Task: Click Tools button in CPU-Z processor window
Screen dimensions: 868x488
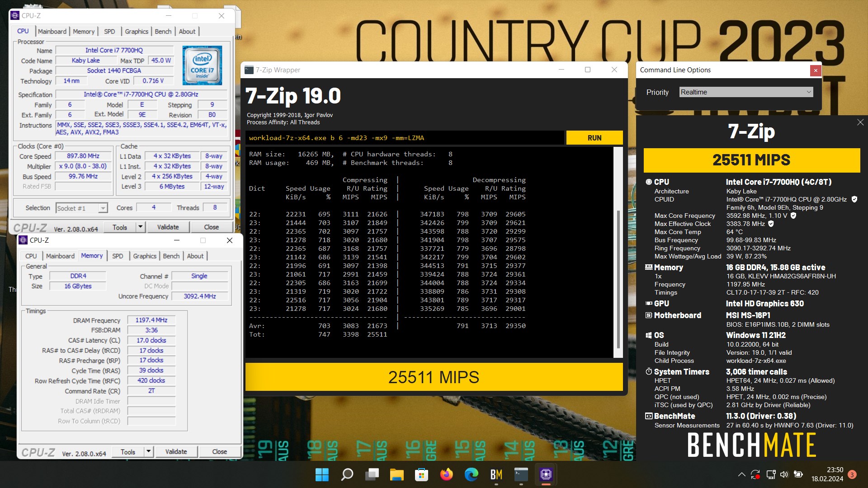Action: pos(120,227)
